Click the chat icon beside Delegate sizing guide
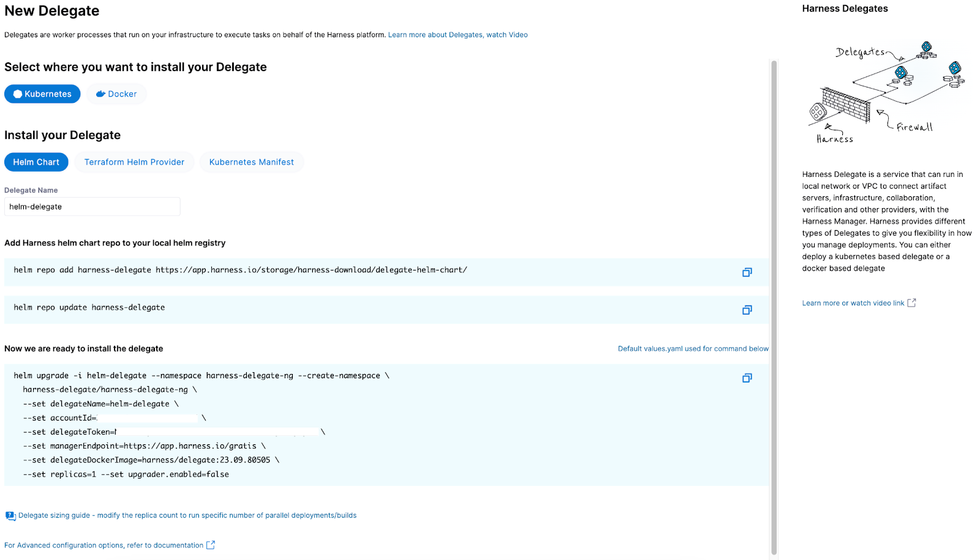Screen dimensions: 980x560 click(x=10, y=516)
